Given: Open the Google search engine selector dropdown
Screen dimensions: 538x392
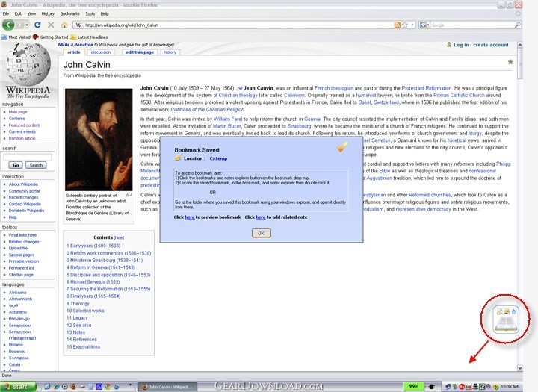Looking at the screenshot, I should (x=424, y=25).
